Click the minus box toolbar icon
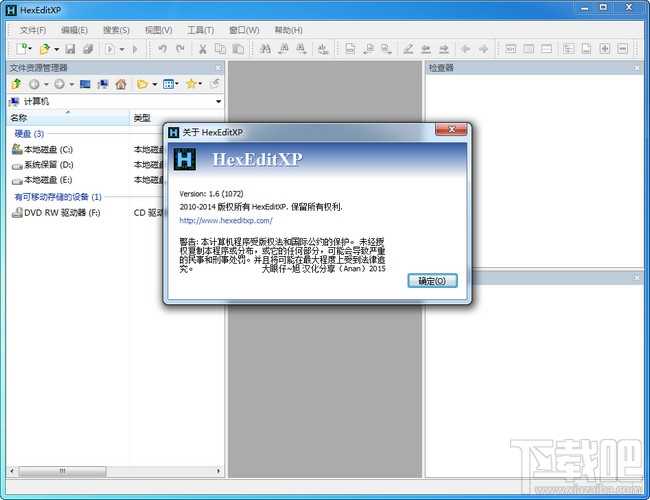The height and width of the screenshot is (500, 650). point(623,49)
